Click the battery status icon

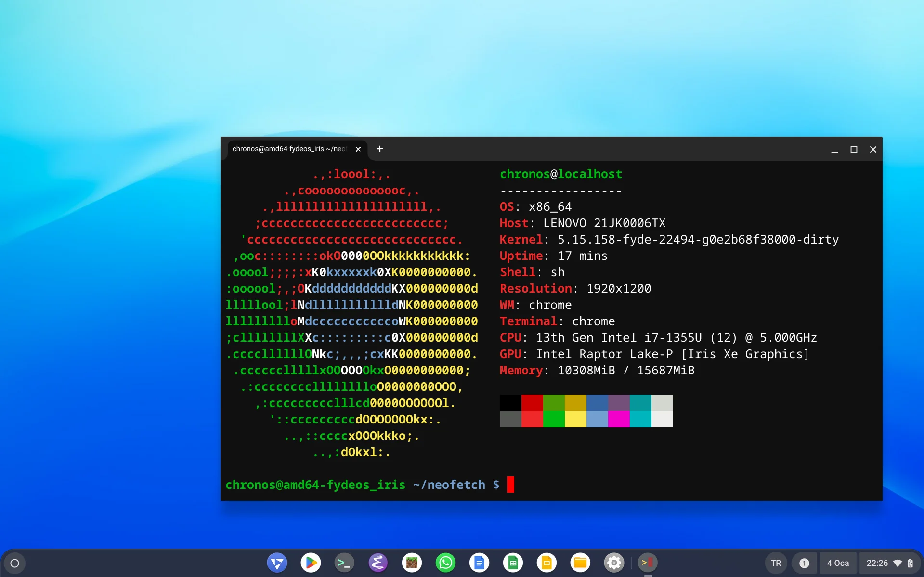pyautogui.click(x=910, y=563)
